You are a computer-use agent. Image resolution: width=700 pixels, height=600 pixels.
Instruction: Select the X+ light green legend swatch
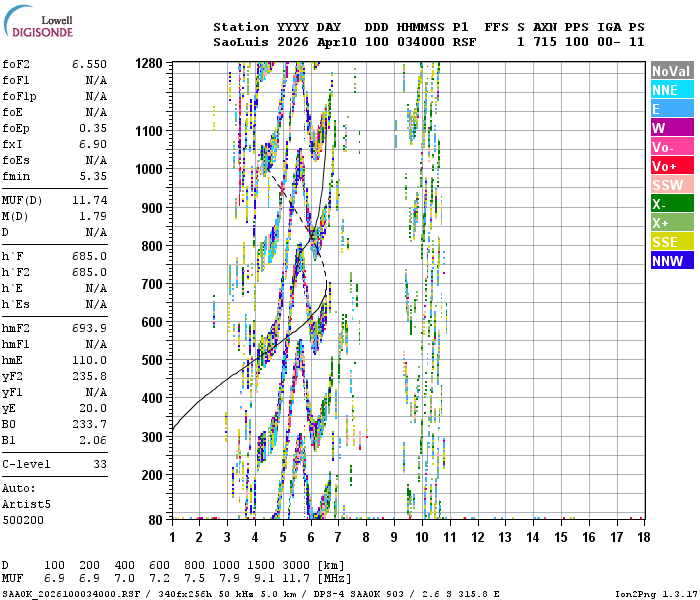672,223
